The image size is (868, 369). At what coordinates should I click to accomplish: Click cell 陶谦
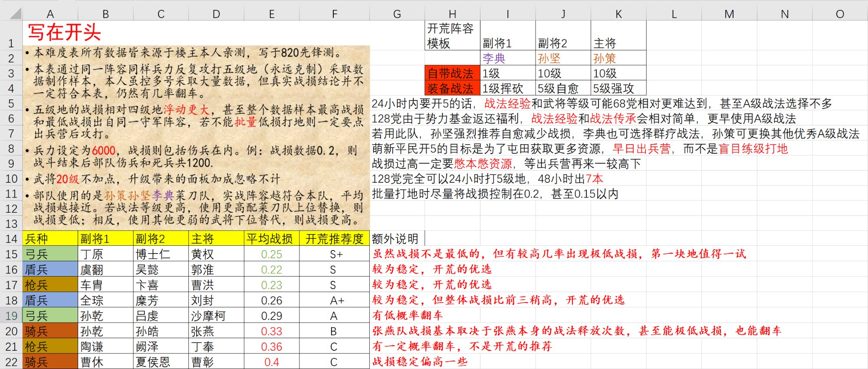[x=105, y=346]
